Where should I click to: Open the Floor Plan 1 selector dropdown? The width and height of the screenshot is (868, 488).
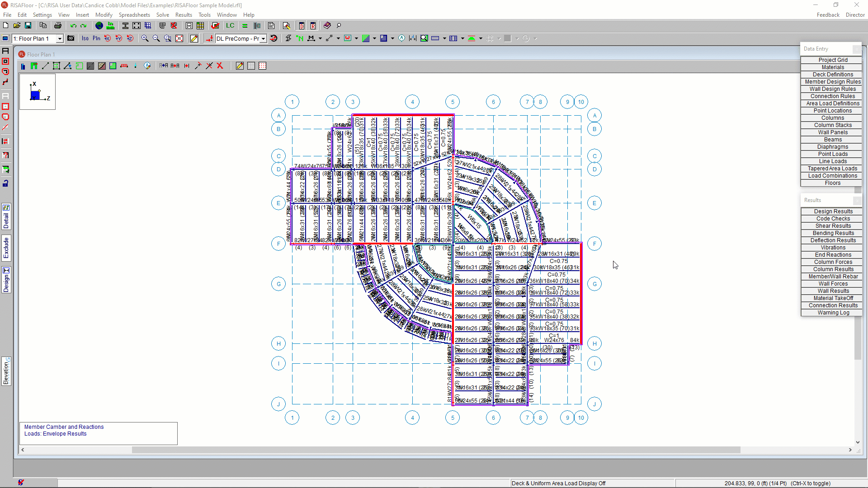pyautogui.click(x=59, y=39)
